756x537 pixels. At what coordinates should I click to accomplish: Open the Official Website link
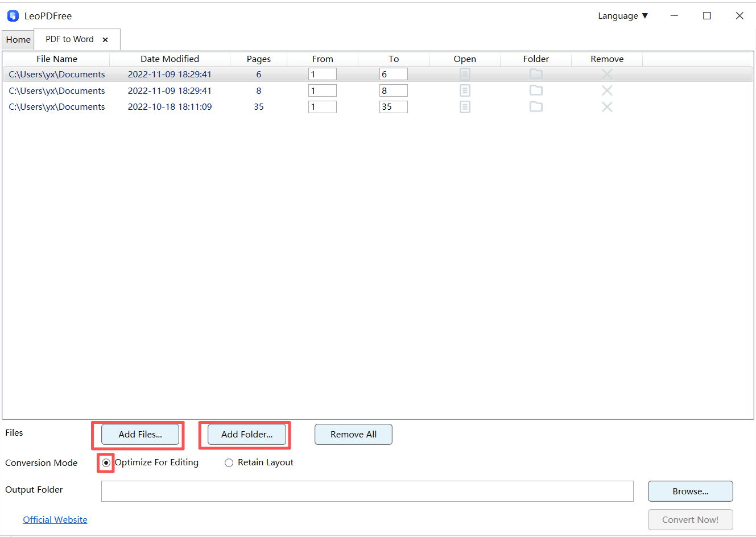(x=55, y=520)
